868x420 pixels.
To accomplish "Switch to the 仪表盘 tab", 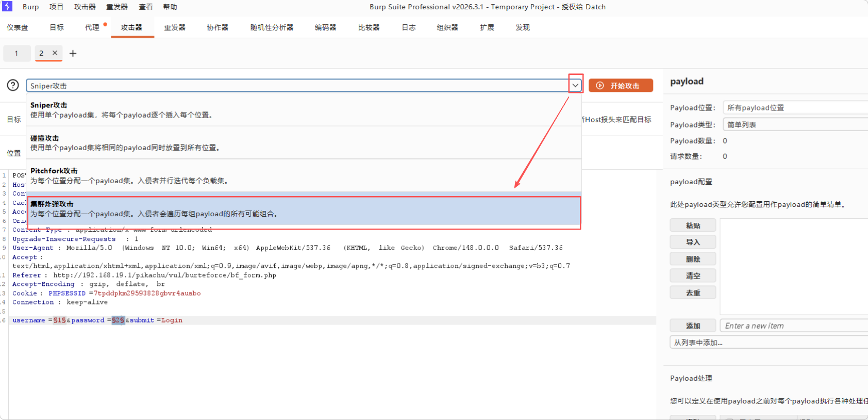I will coord(18,27).
